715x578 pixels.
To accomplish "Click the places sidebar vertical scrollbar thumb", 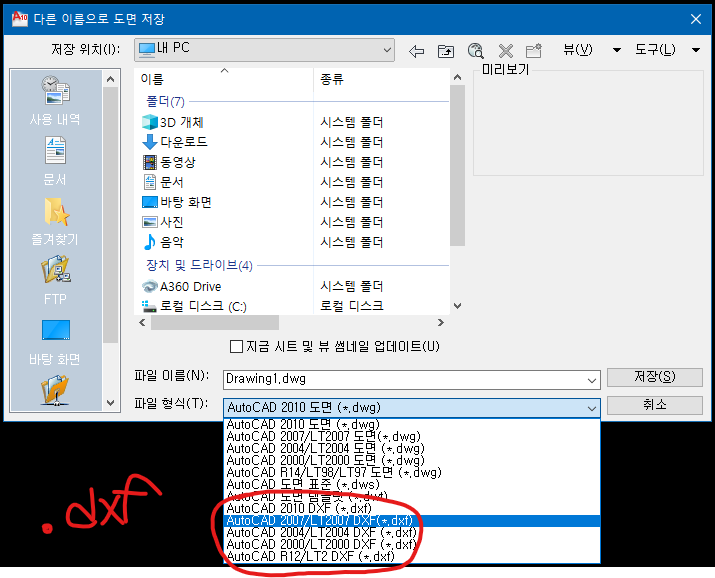I will [110, 214].
